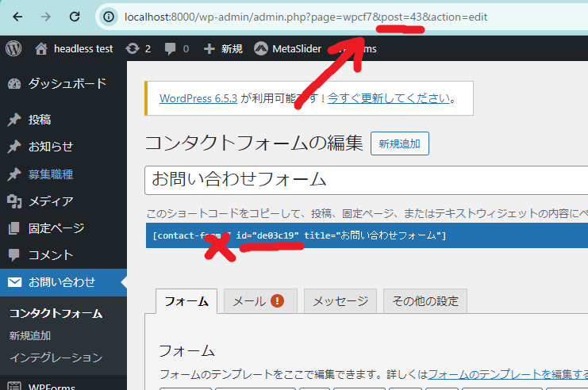The width and height of the screenshot is (588, 390).
Task: Click the house icon by headless test
Action: click(41, 48)
